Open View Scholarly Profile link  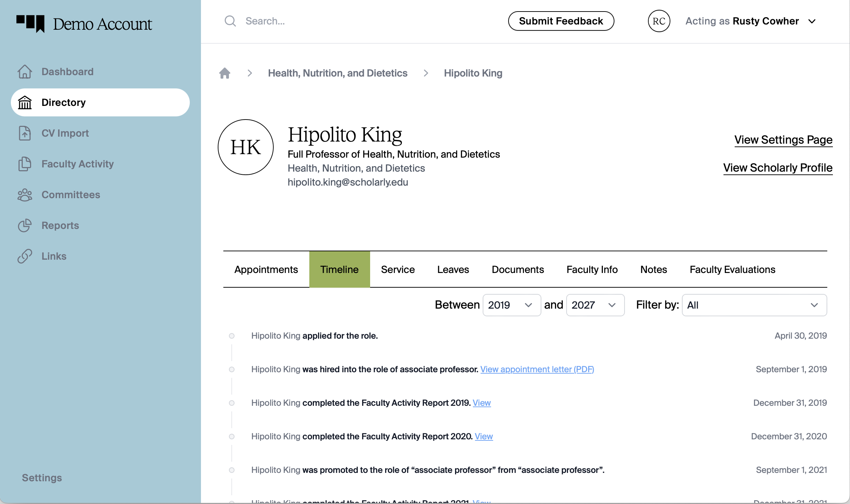coord(778,168)
